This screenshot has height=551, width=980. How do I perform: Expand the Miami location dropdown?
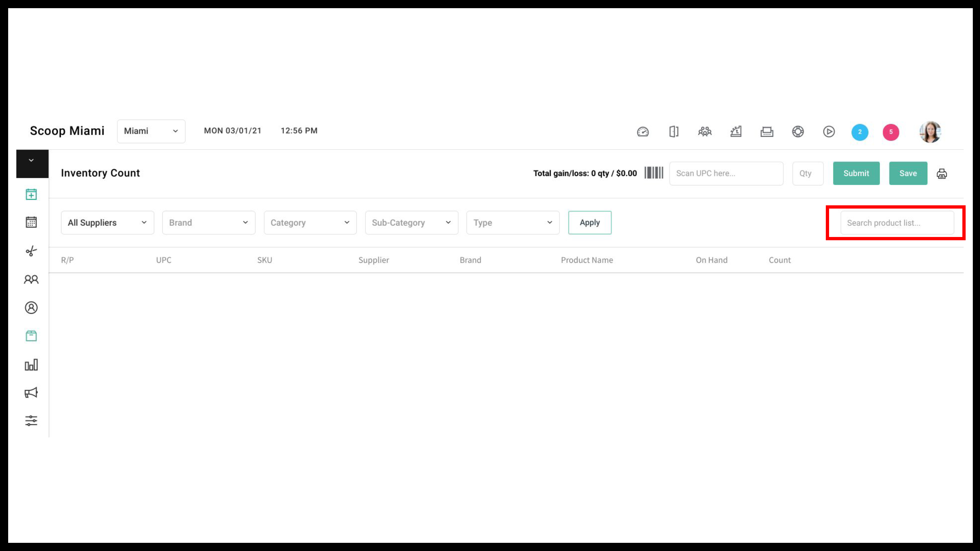(151, 131)
